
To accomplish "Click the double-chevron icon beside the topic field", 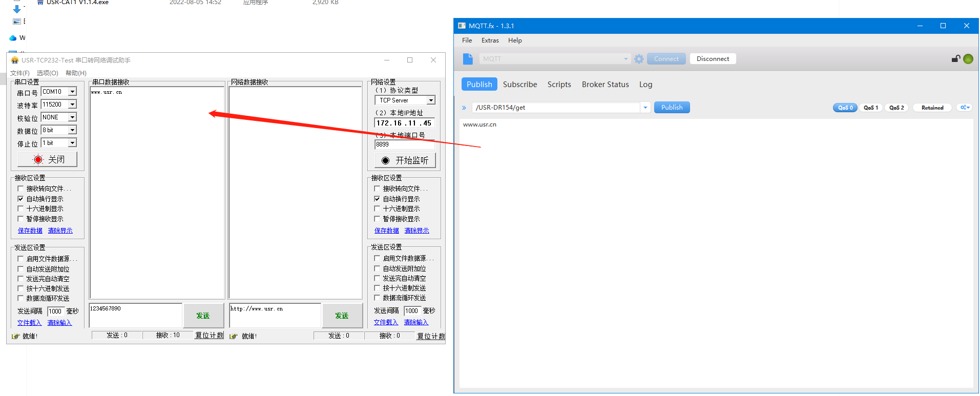I will click(x=464, y=108).
